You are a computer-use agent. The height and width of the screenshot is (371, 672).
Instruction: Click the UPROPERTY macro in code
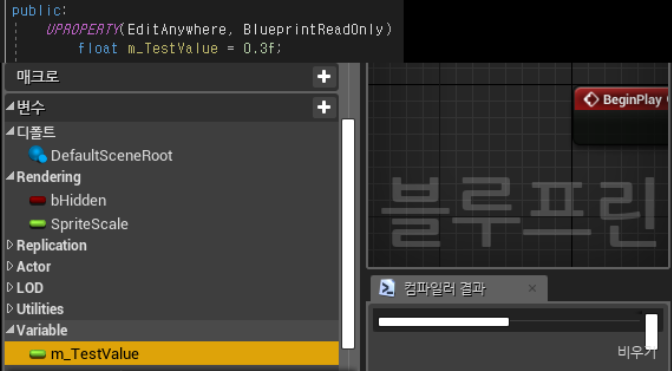83,29
